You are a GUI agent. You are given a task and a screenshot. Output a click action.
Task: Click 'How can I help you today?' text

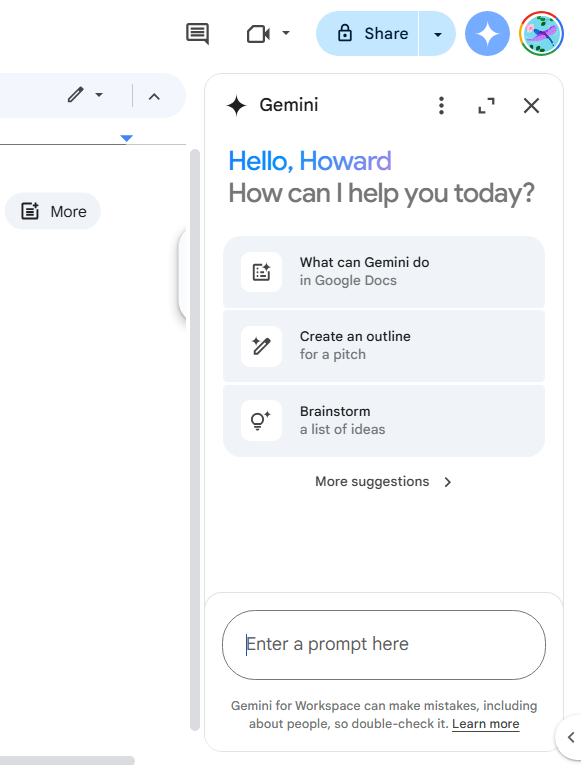382,193
